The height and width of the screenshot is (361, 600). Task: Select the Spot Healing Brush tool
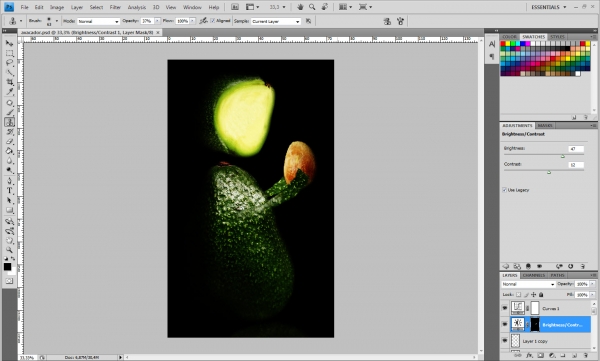point(9,103)
